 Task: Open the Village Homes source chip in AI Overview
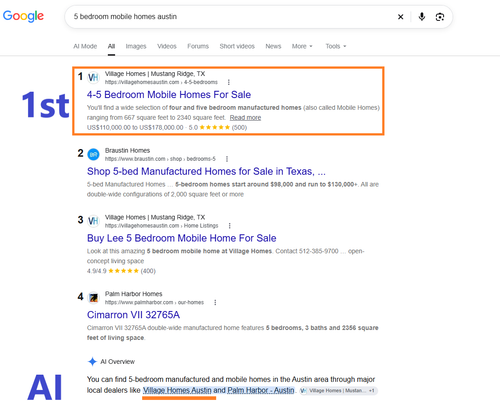click(338, 391)
